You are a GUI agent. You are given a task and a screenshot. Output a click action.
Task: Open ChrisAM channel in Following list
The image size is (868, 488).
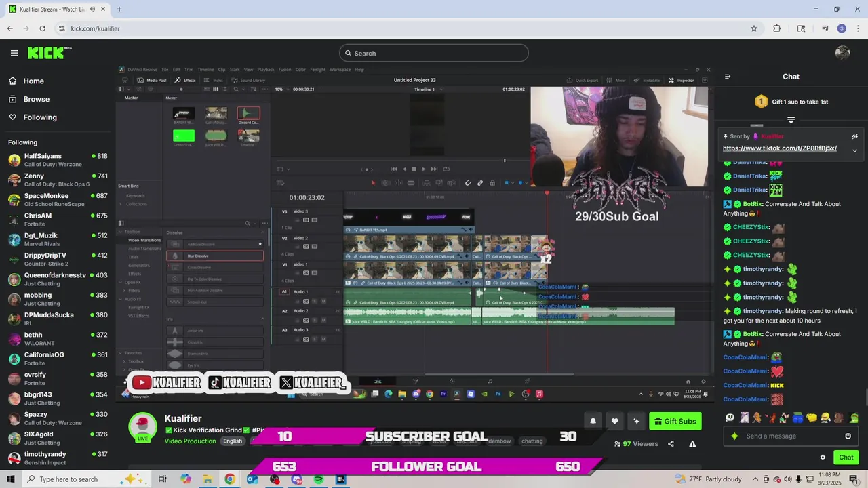pos(58,220)
